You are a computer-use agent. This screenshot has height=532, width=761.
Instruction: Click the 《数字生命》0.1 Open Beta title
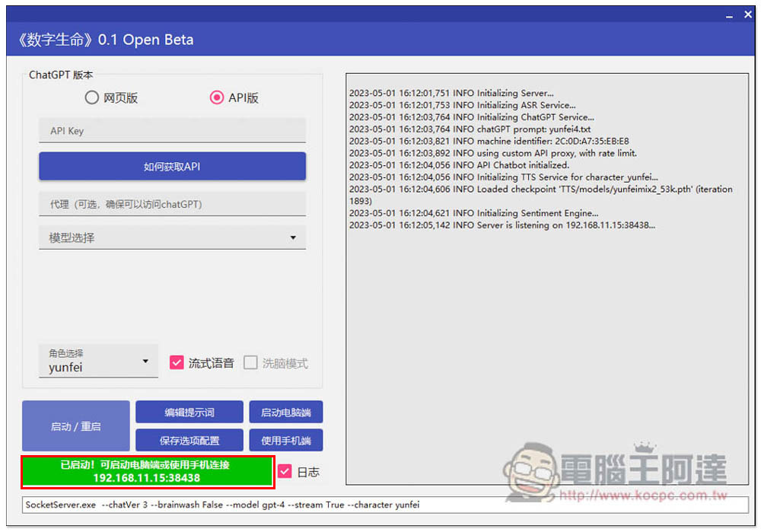tap(105, 40)
